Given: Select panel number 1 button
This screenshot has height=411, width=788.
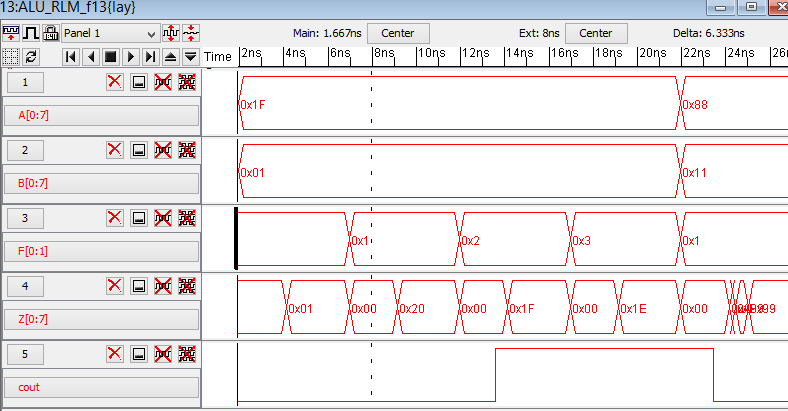Looking at the screenshot, I should click(x=25, y=82).
